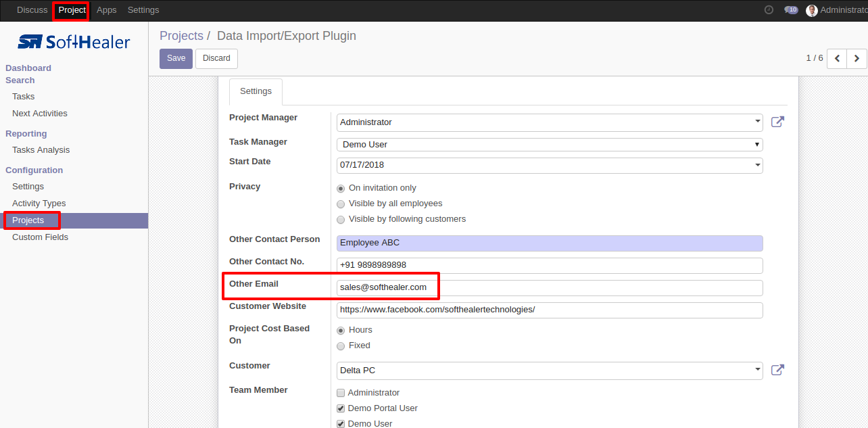Screen dimensions: 868x428
Task: Click the record counter 1 / 6
Action: pyautogui.click(x=815, y=58)
